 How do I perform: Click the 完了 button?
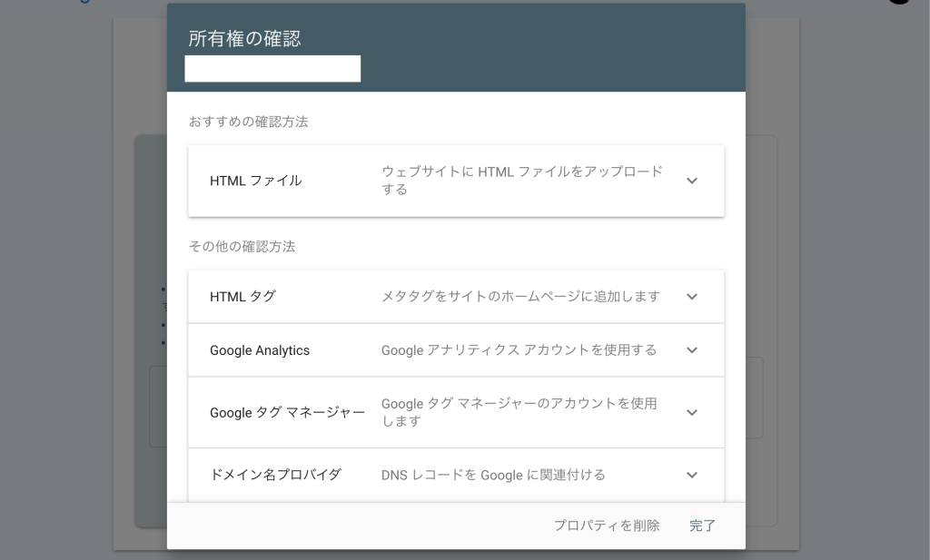(x=702, y=526)
